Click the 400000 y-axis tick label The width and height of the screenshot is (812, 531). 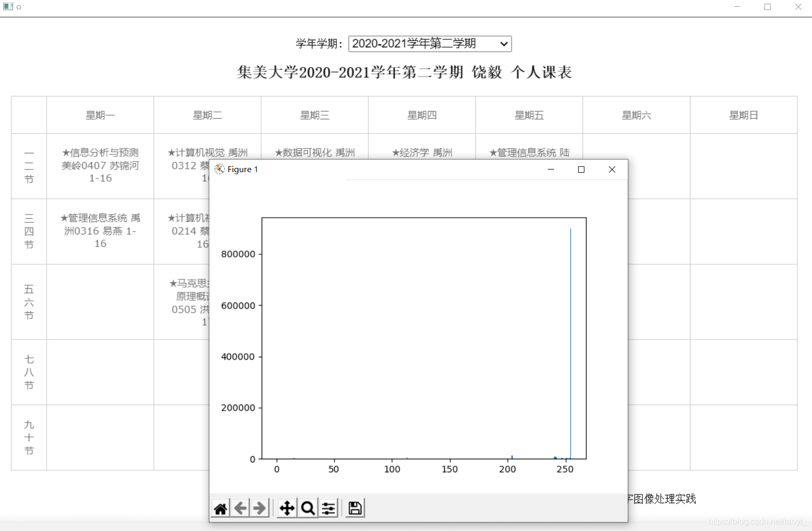tap(238, 357)
